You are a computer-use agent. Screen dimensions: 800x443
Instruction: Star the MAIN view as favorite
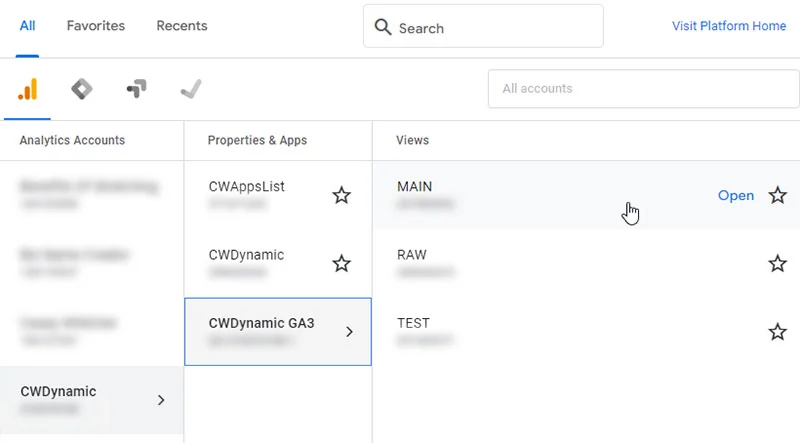[777, 196]
